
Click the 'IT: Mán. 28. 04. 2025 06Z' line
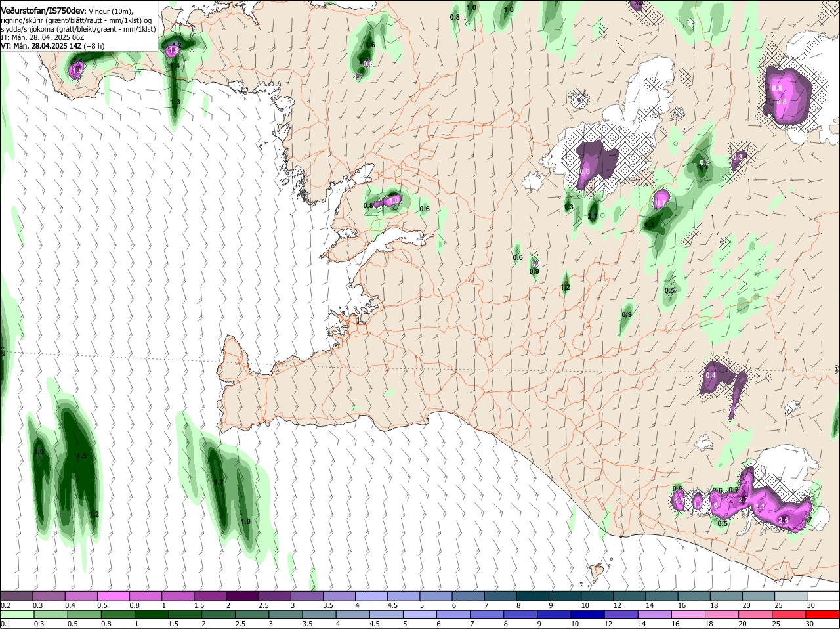click(x=43, y=37)
